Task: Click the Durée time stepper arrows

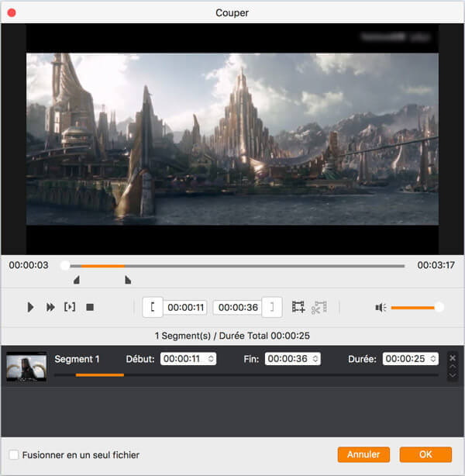Action: pyautogui.click(x=432, y=359)
